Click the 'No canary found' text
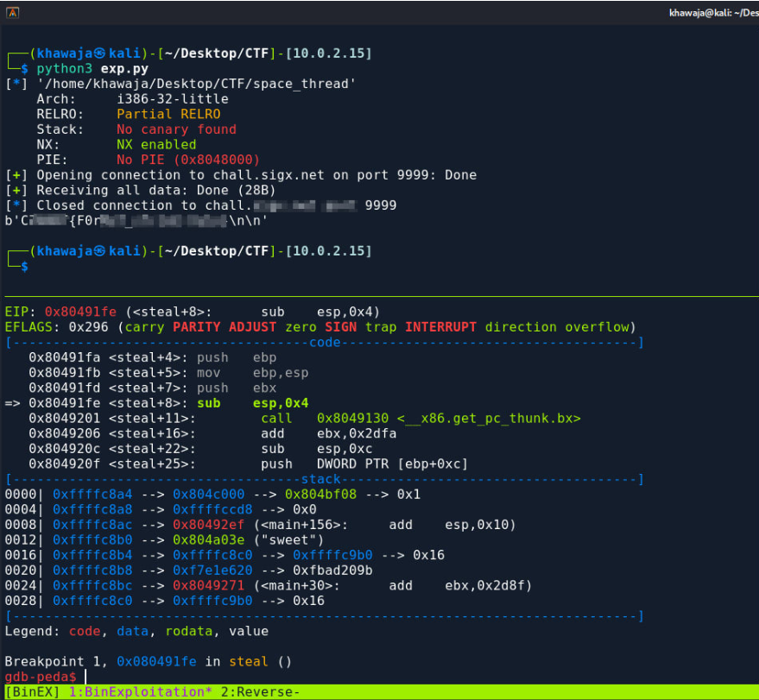Viewport: 759px width, 700px height. click(176, 129)
